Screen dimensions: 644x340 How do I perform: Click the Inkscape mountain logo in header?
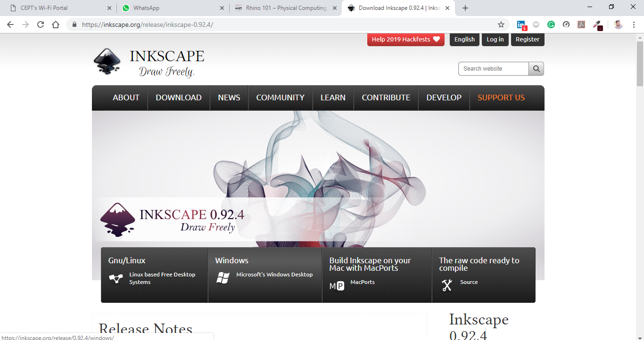pos(107,61)
